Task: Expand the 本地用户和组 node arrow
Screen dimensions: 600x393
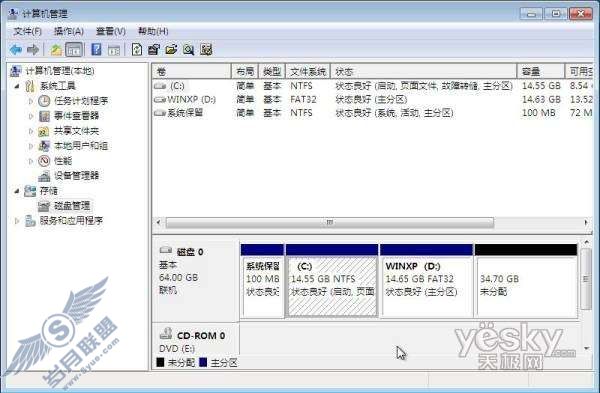Action: (31, 146)
